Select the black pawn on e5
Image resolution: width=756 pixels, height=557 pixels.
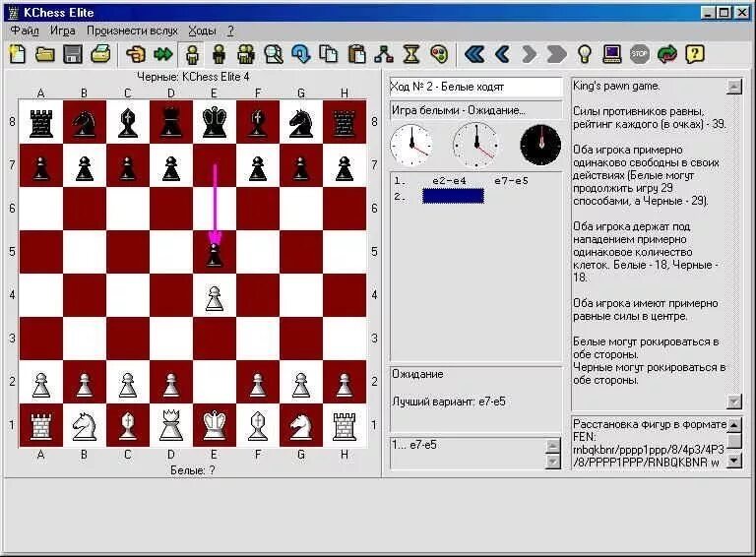pos(215,255)
